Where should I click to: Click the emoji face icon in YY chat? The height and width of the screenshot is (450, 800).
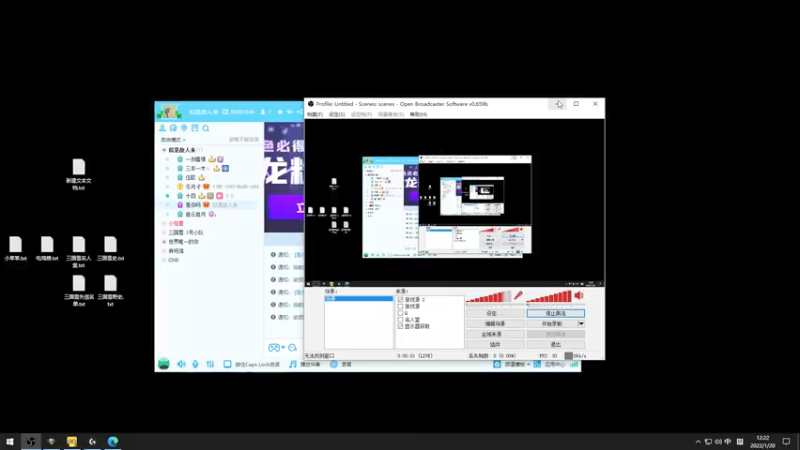pyautogui.click(x=292, y=348)
